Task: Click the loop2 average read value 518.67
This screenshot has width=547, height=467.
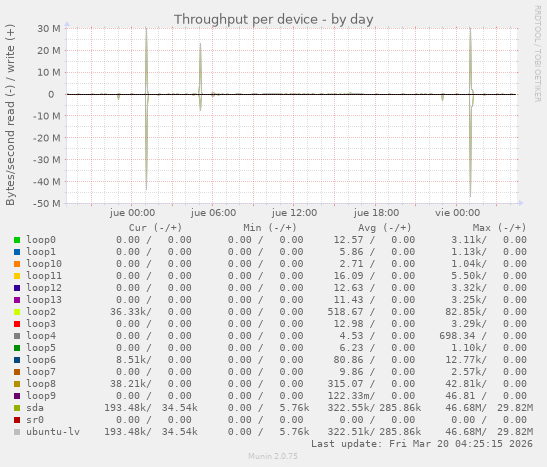Action: tap(345, 312)
